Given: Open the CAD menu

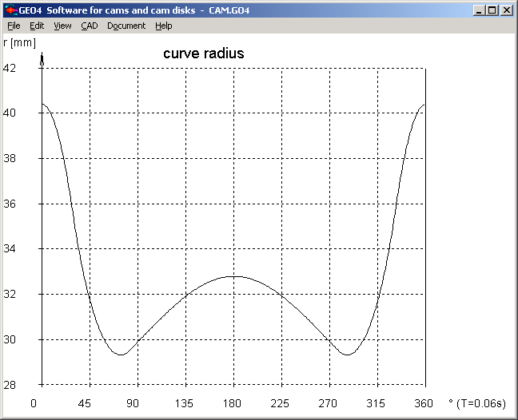Looking at the screenshot, I should tap(89, 26).
